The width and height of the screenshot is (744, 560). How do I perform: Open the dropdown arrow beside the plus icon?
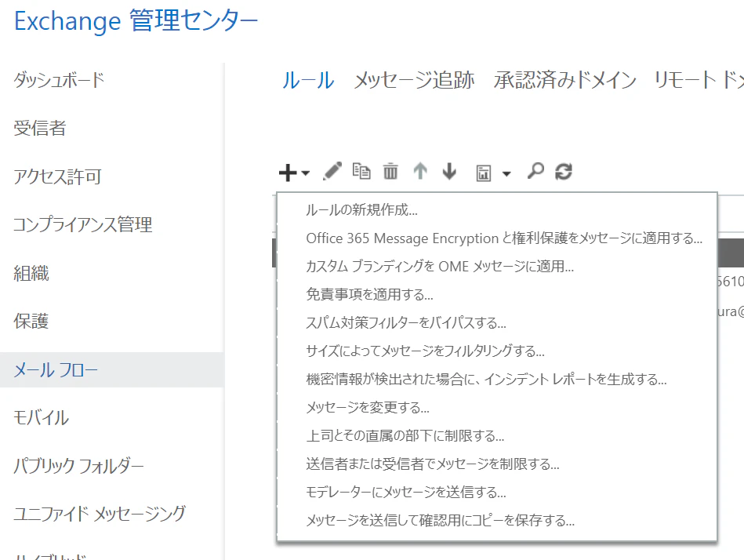[305, 173]
